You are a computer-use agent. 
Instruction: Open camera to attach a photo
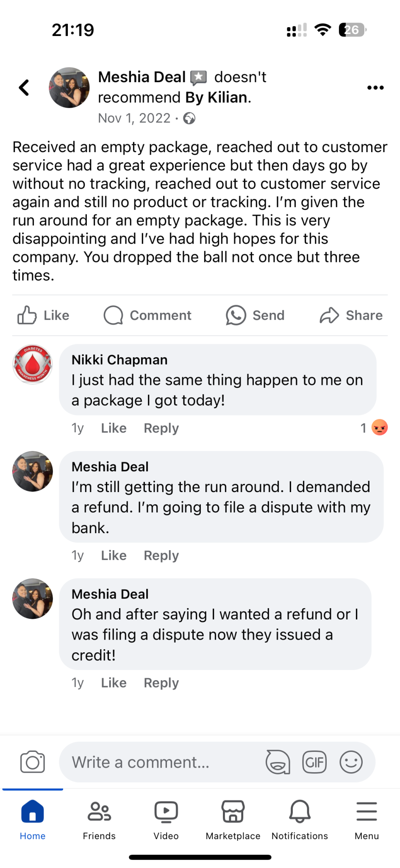[33, 762]
